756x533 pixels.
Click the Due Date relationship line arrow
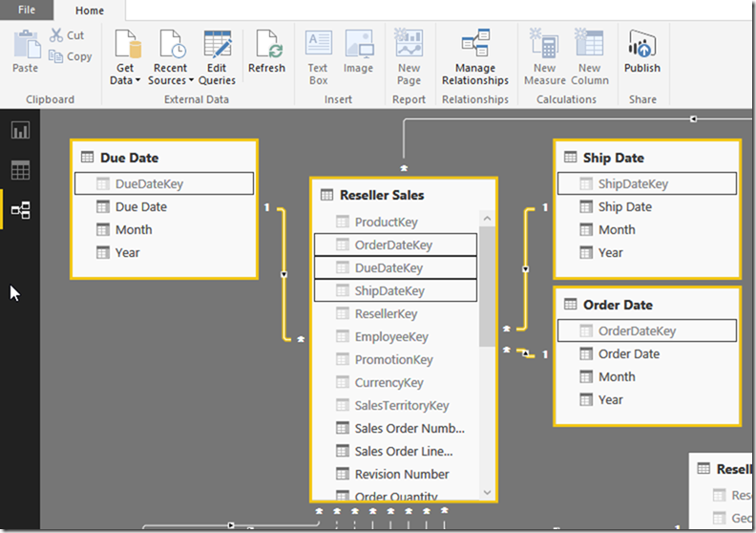click(x=284, y=274)
